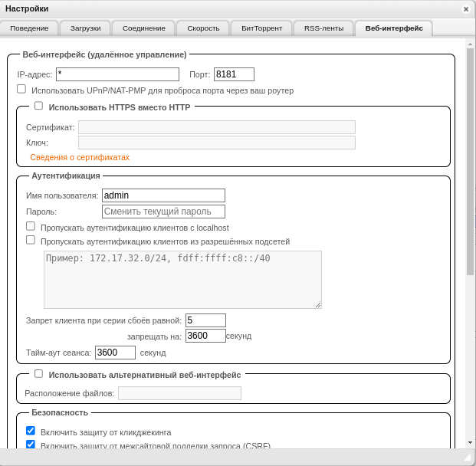
Task: Click the failed attempts count field showing 5
Action: pos(205,320)
